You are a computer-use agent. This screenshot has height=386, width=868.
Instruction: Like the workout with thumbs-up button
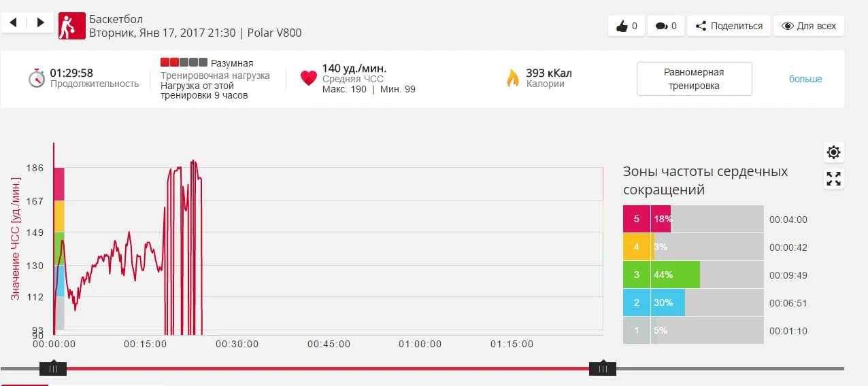[626, 26]
